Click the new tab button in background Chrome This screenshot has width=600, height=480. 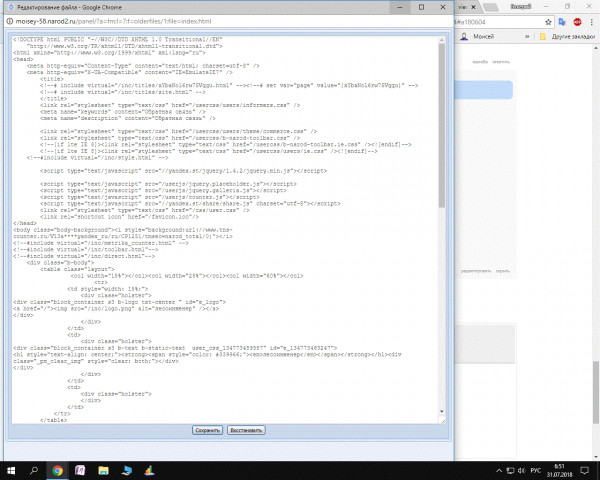point(491,7)
